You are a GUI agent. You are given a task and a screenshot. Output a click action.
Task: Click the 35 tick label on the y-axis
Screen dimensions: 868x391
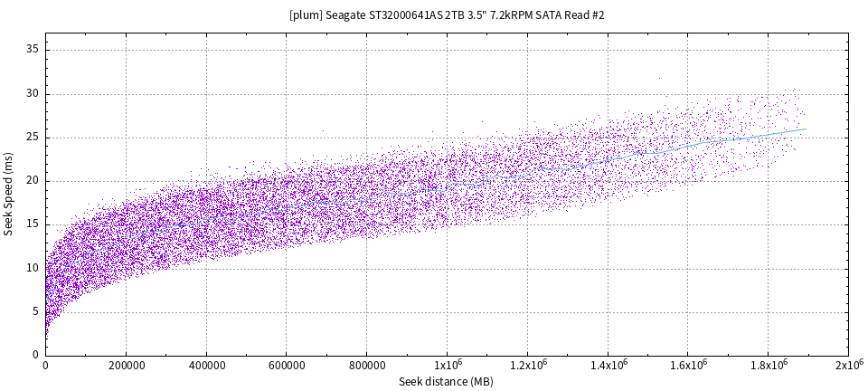tap(31, 50)
